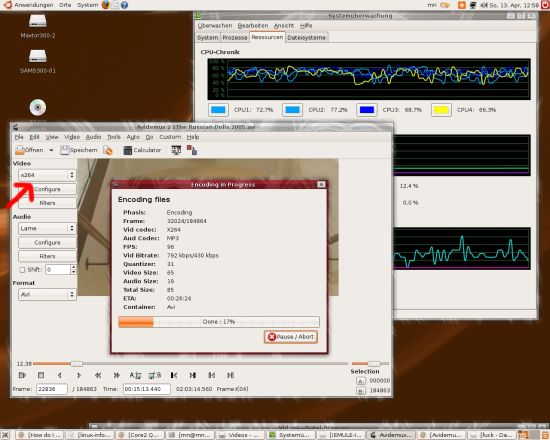
Task: Click the volume speaker icon in top panel
Action: pyautogui.click(x=484, y=5)
